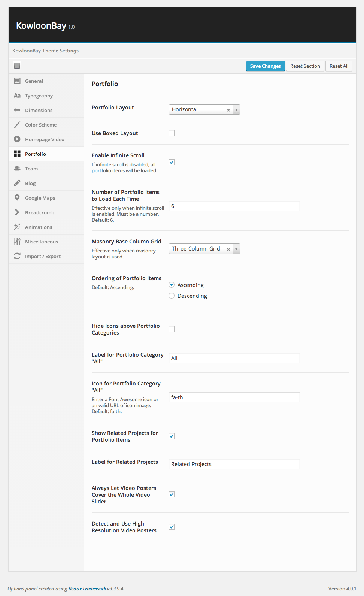This screenshot has height=596, width=364.
Task: Expand the Masonry Base Column Grid dropdown
Action: pyautogui.click(x=236, y=249)
